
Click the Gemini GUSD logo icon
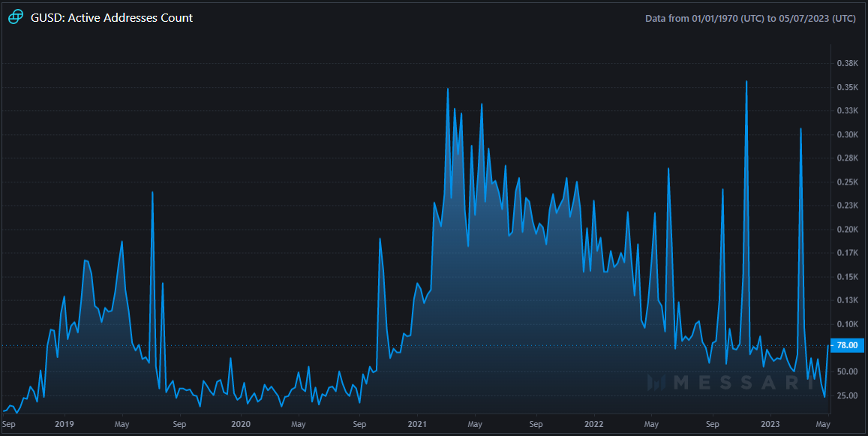(16, 17)
